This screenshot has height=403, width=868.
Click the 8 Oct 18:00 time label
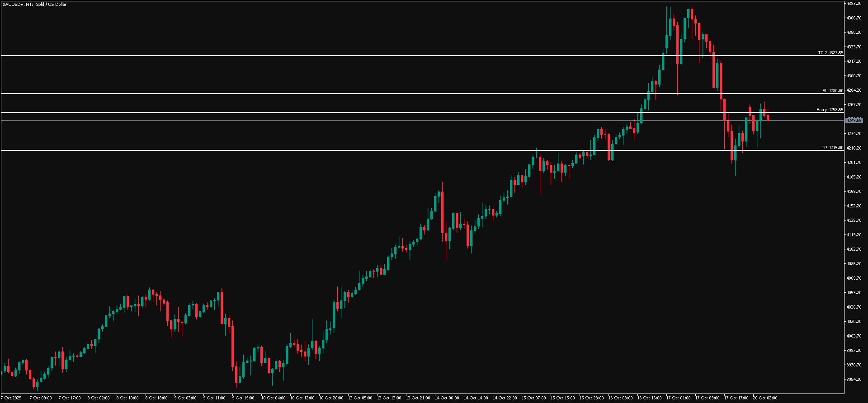coord(156,398)
